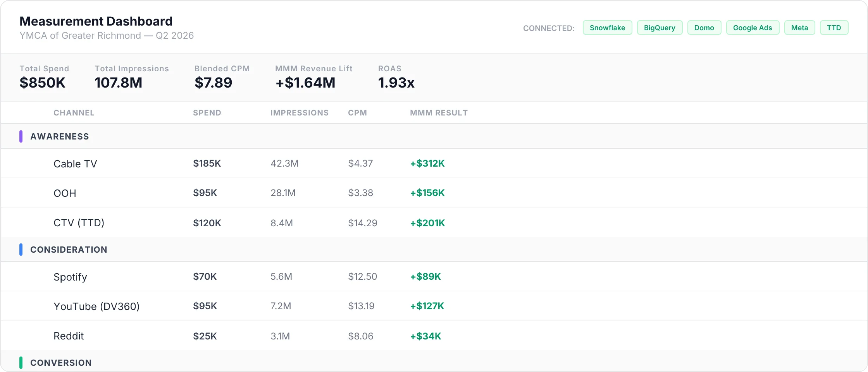Click the green Conversion section indicator
Screen dimensions: 868x372
[21, 362]
